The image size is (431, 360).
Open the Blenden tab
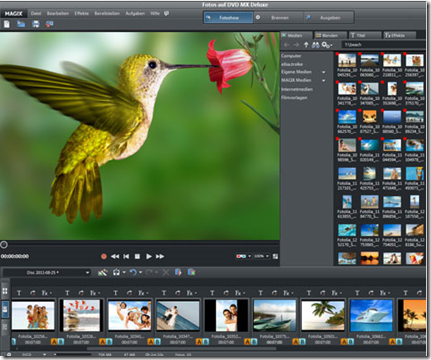coord(331,35)
